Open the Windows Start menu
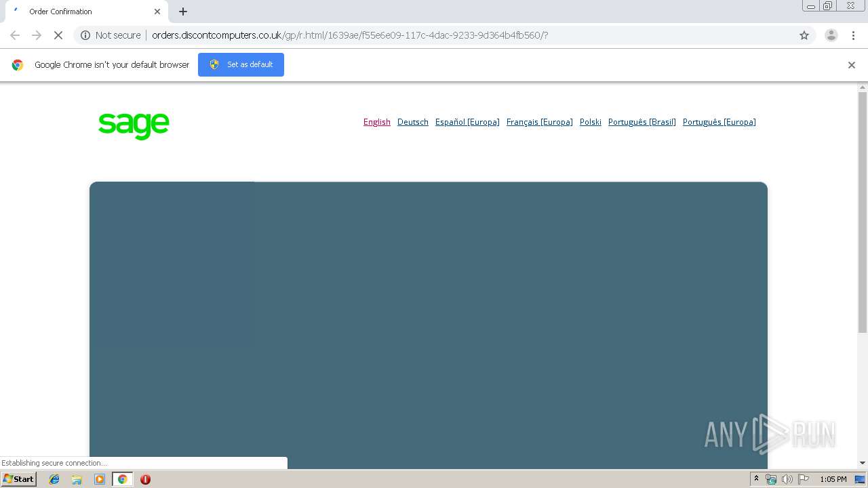Image resolution: width=868 pixels, height=488 pixels. [19, 479]
